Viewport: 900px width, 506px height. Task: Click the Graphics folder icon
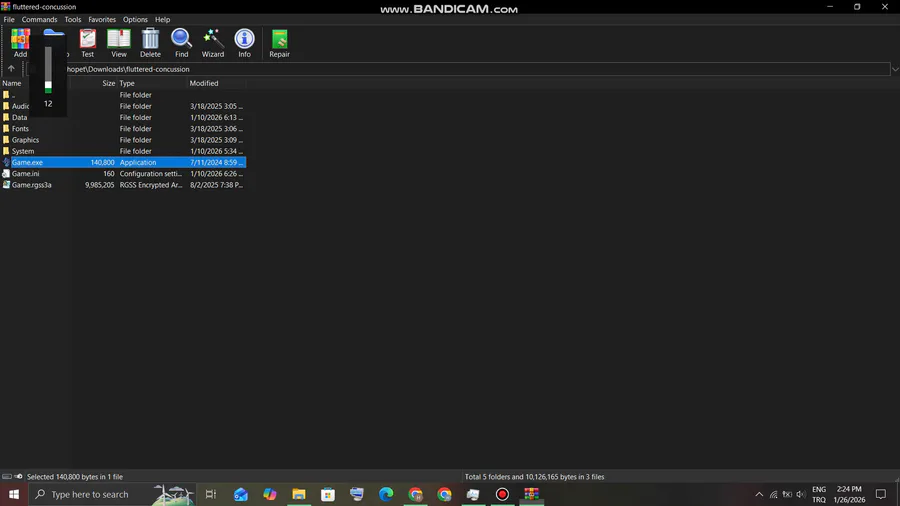pyautogui.click(x=6, y=140)
